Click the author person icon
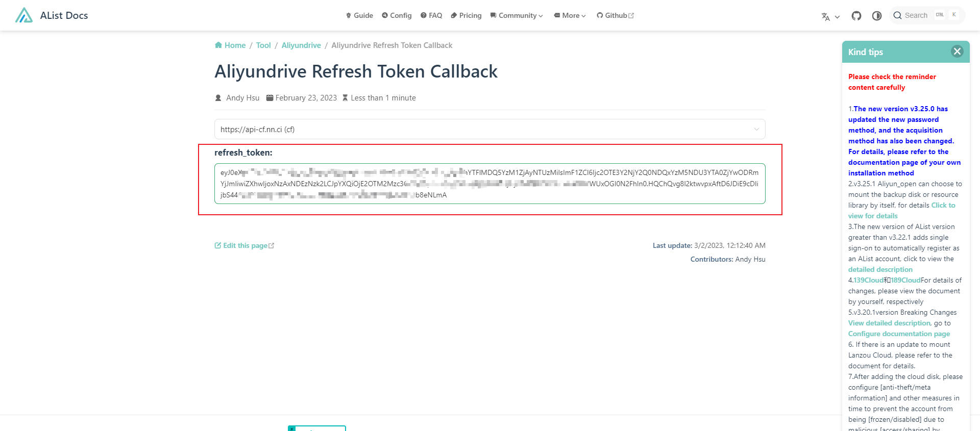Image resolution: width=980 pixels, height=431 pixels. 218,98
